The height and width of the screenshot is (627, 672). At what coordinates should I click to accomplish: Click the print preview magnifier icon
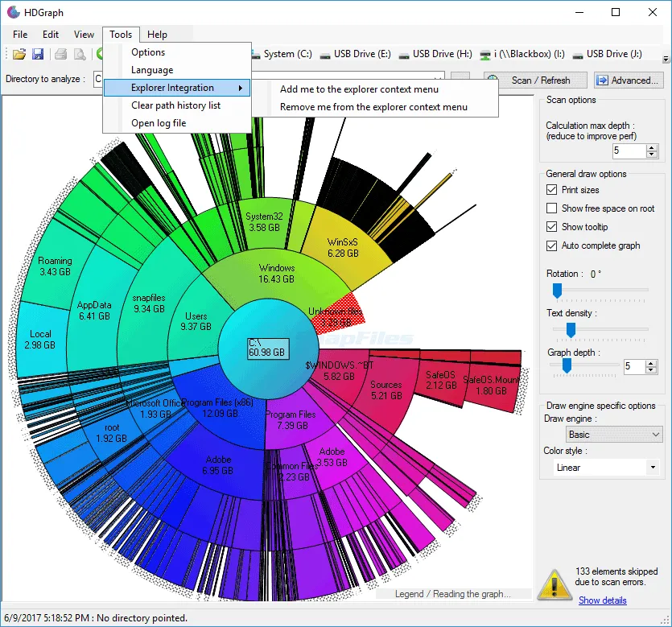(x=80, y=54)
